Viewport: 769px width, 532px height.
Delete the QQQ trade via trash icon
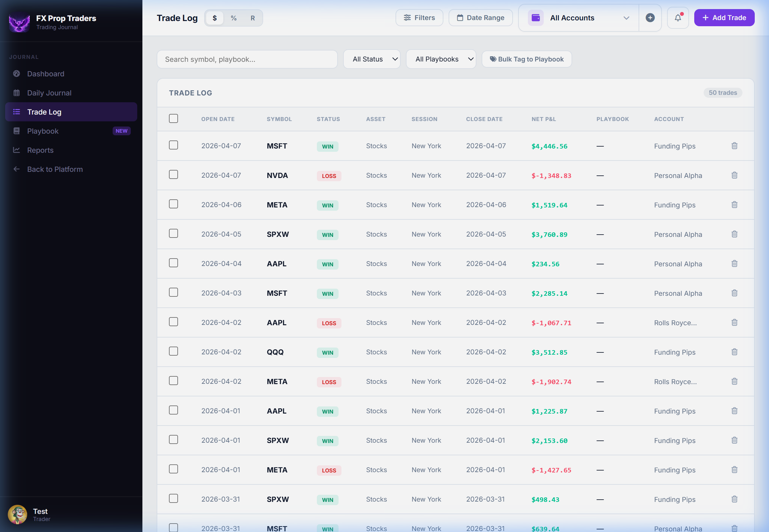[734, 352]
